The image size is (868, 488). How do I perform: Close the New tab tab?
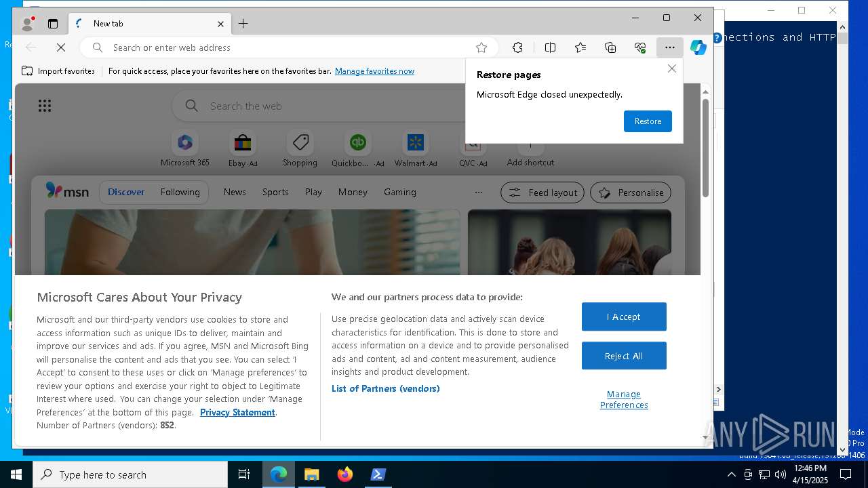click(220, 24)
